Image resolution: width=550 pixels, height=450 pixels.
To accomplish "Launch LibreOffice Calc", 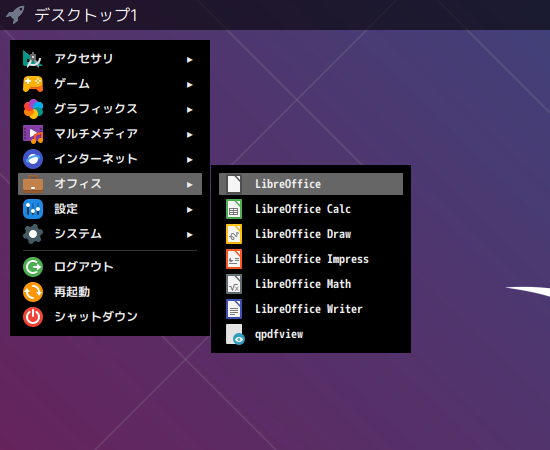I will [311, 209].
